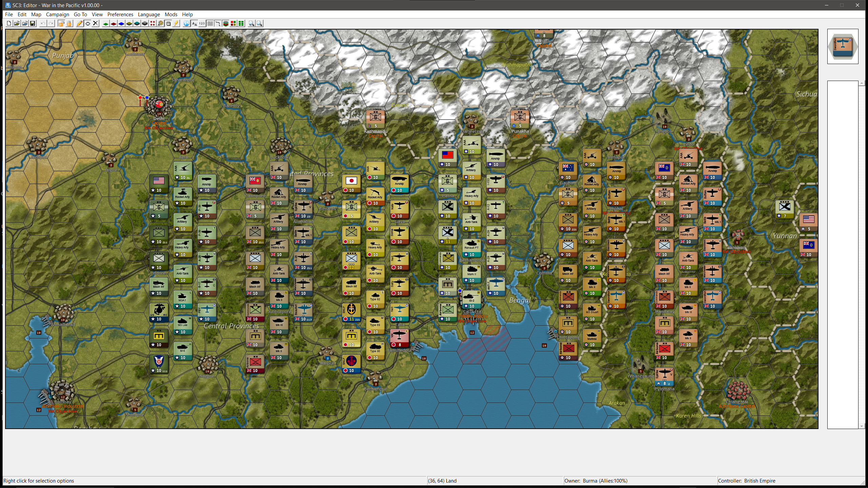Viewport: 868px width, 488px height.
Task: Toggle text labels display (AA icon)
Action: pos(194,23)
